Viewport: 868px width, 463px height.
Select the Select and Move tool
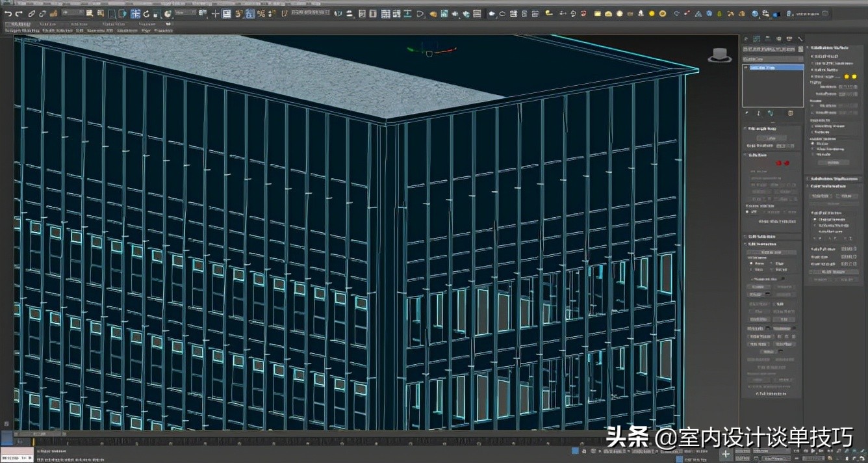click(x=135, y=14)
